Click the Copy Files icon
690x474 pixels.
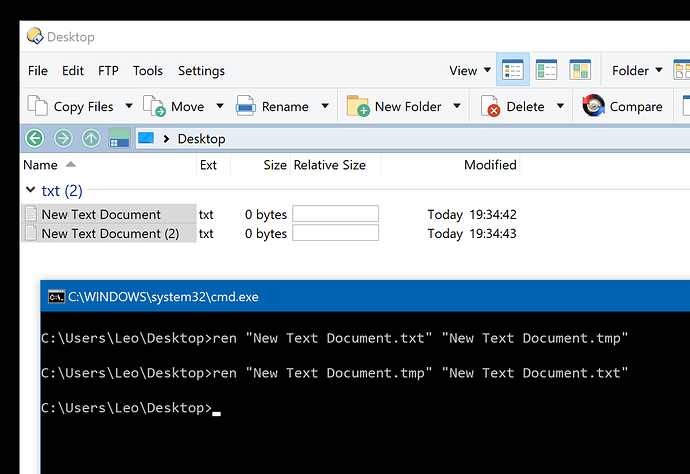[37, 106]
